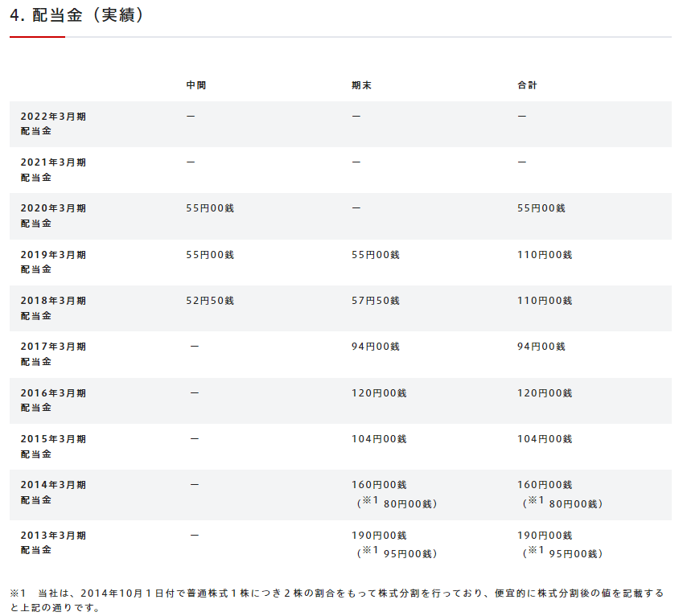The image size is (683, 616).
Task: Click the 2019年3月期 year-end value 55円00銭
Action: 376,255
